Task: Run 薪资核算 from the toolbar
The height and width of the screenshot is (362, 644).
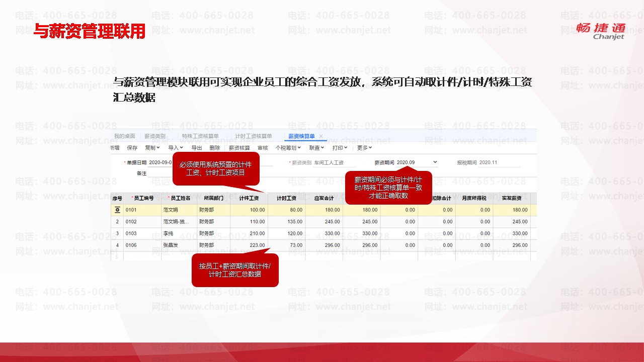Action: (x=239, y=148)
